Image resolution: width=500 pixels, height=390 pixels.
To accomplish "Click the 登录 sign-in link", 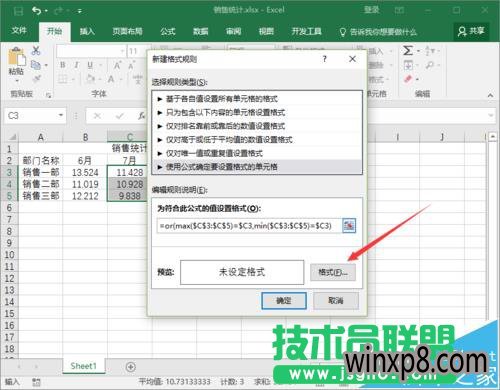I will point(371,10).
